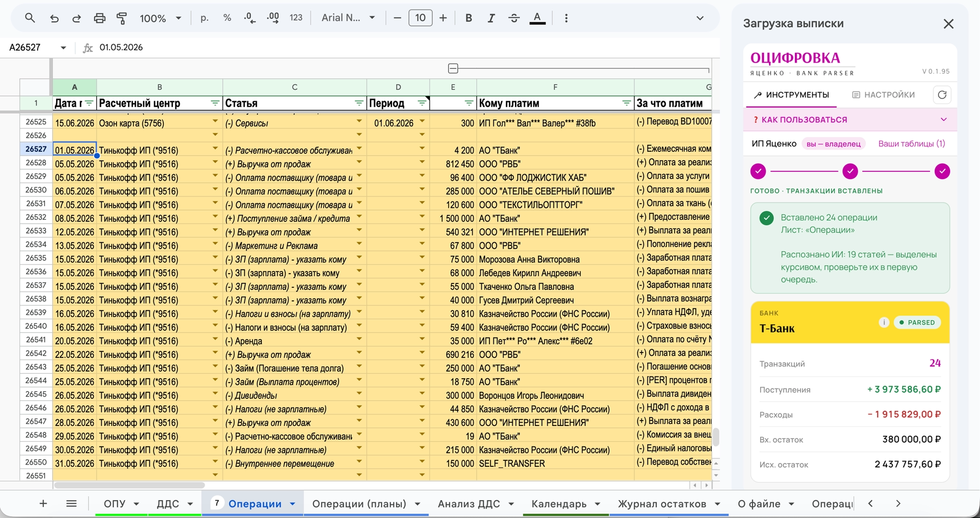Toggle the filter on Статья column header
This screenshot has width=980, height=518.
coord(359,103)
